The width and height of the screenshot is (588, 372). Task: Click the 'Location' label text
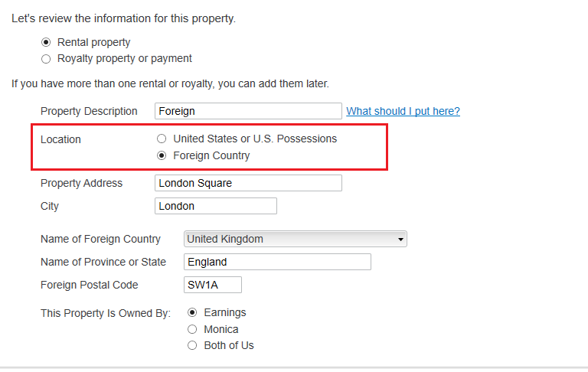click(x=60, y=139)
